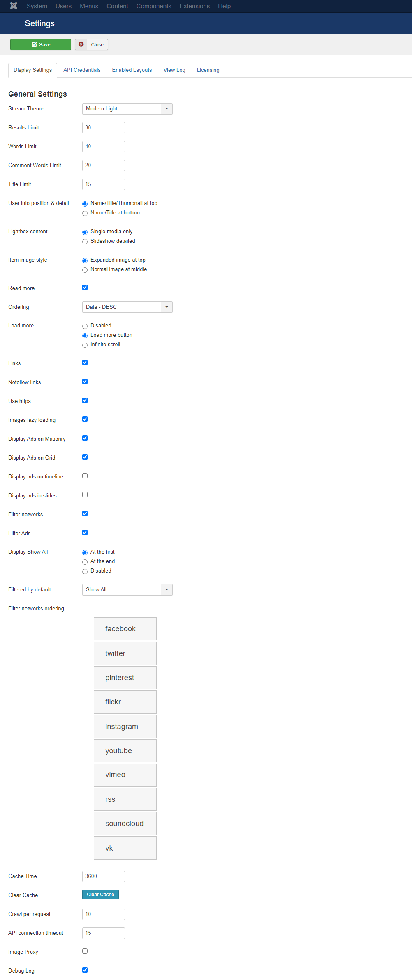Enable the Image Proxy checkbox
Image resolution: width=412 pixels, height=980 pixels.
(x=85, y=951)
